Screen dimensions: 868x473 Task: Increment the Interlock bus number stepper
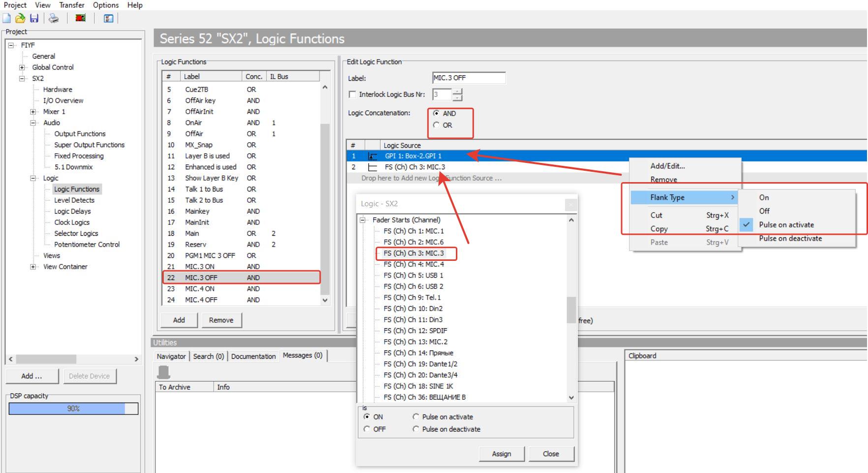457,92
